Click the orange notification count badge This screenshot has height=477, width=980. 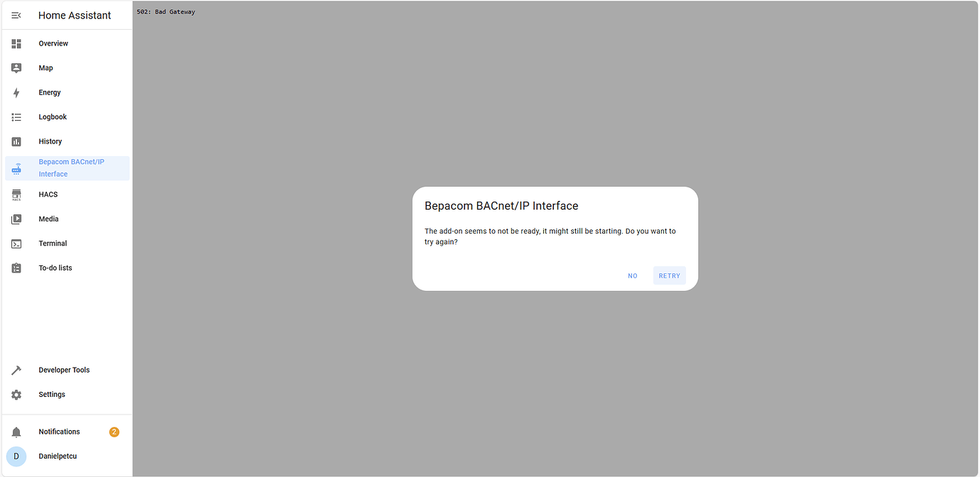114,432
